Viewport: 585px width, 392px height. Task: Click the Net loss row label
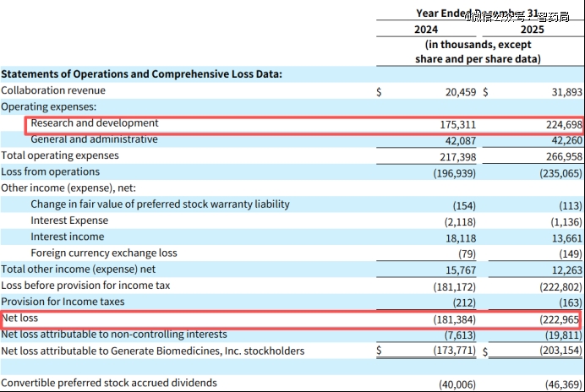[20, 318]
